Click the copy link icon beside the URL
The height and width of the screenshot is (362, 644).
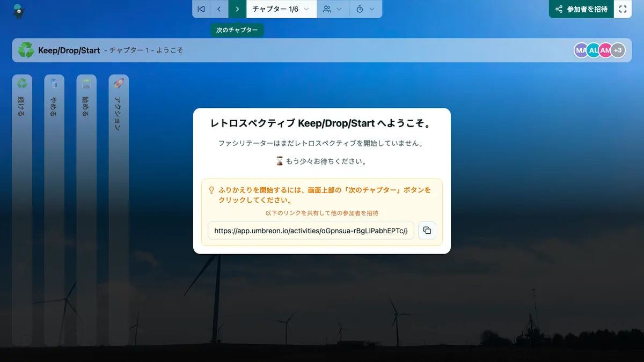[x=427, y=230]
